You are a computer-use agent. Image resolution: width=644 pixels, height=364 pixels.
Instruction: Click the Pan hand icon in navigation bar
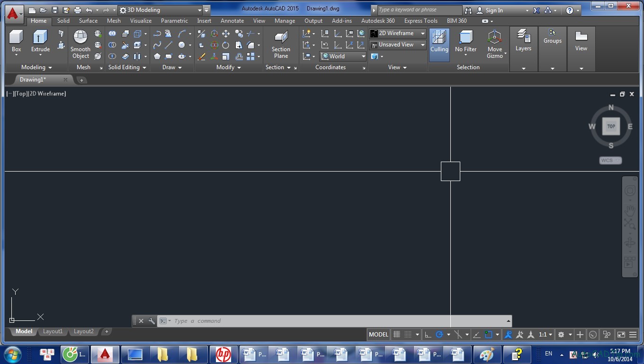pyautogui.click(x=630, y=210)
